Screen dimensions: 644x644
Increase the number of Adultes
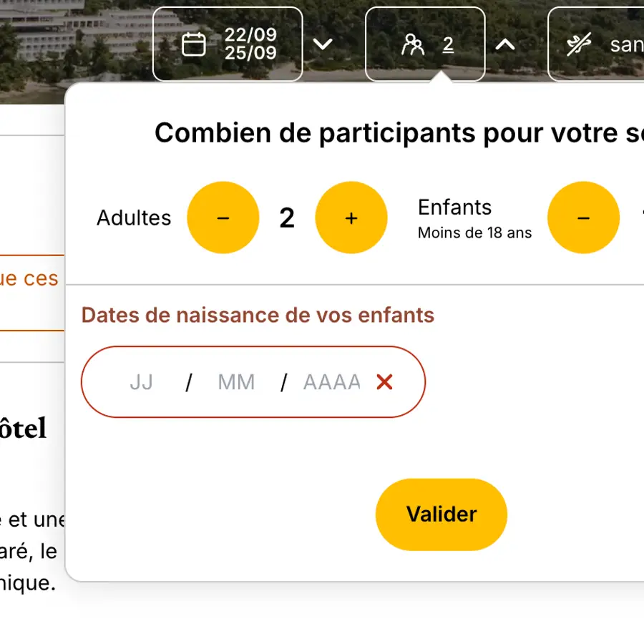point(351,218)
